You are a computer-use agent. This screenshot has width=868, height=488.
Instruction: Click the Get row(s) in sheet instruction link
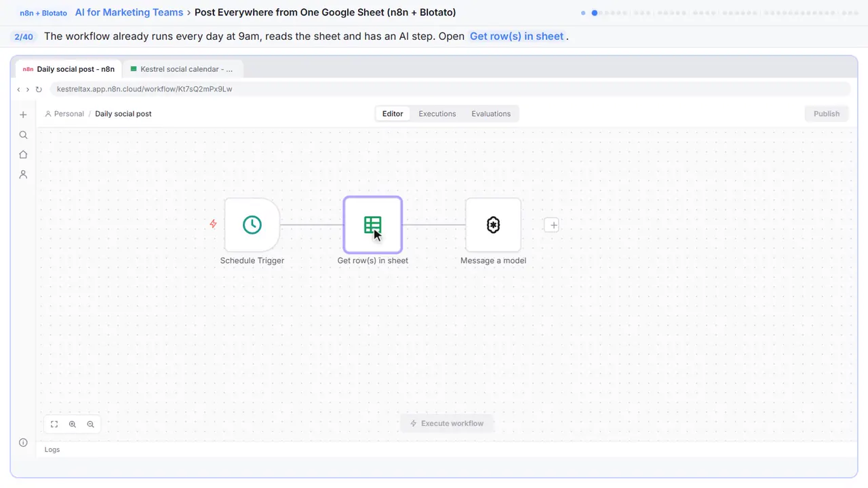pos(517,37)
